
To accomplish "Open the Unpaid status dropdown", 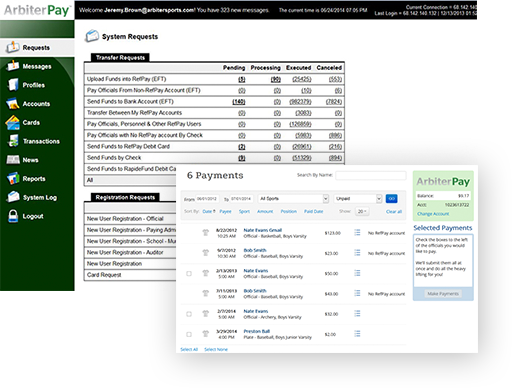I will click(x=358, y=199).
